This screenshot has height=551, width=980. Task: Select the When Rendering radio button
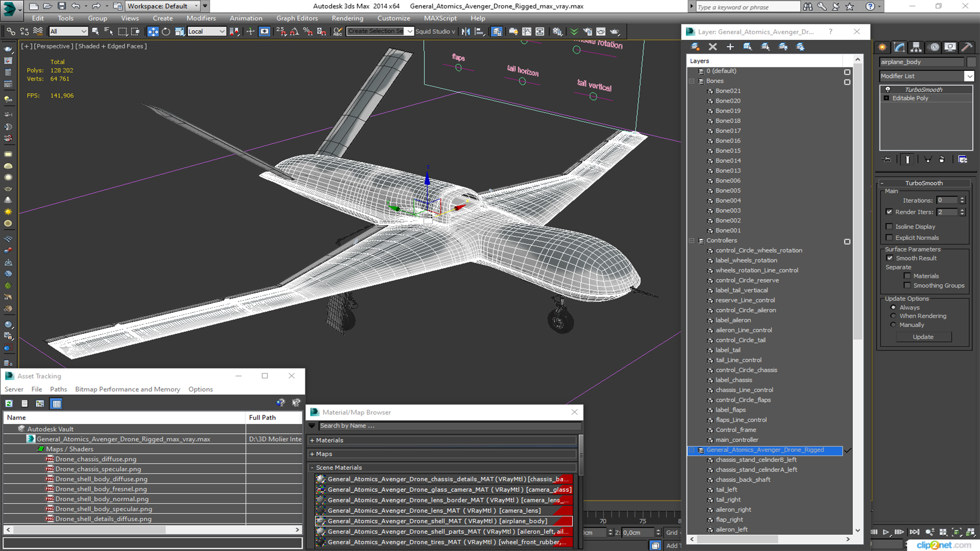(893, 316)
